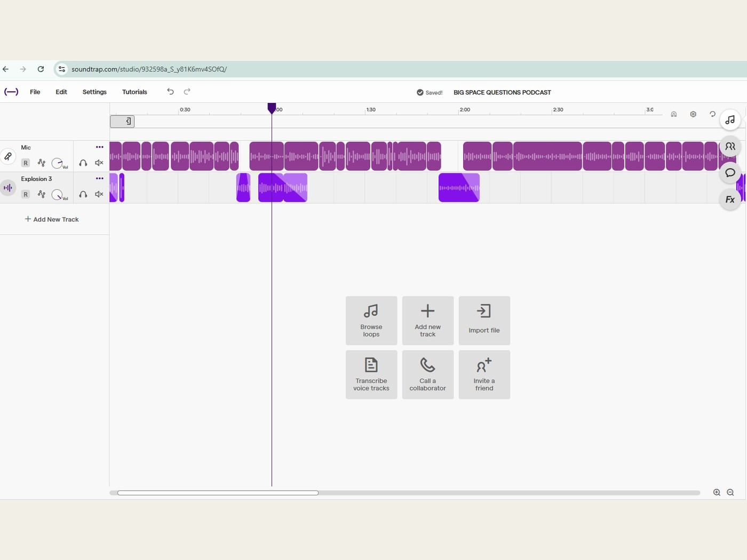This screenshot has width=747, height=560.
Task: Toggle the snap magnet icon
Action: point(674,114)
